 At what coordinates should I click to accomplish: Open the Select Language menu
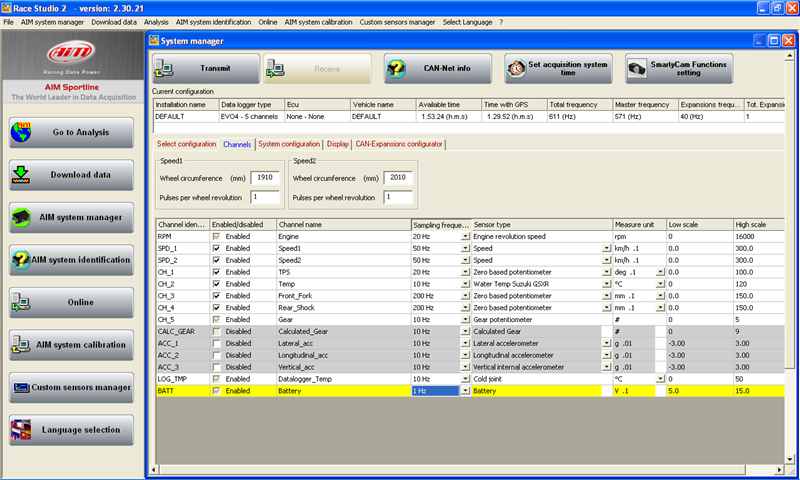click(467, 22)
